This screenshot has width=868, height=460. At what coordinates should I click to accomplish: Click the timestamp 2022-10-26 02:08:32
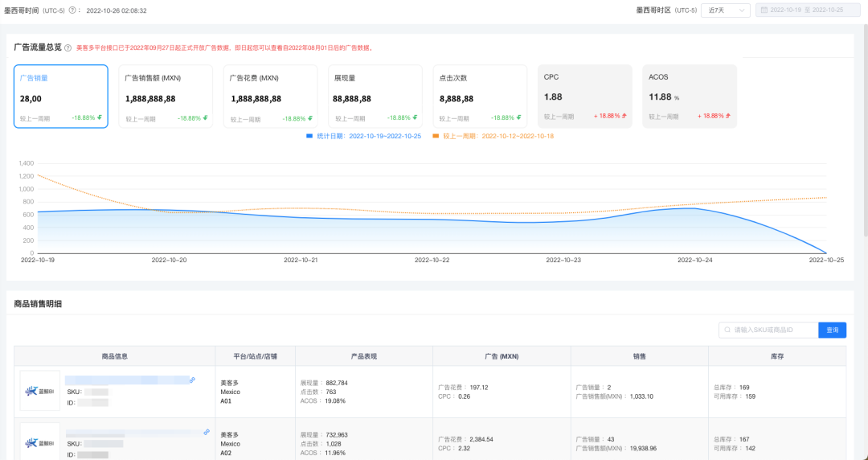click(117, 10)
